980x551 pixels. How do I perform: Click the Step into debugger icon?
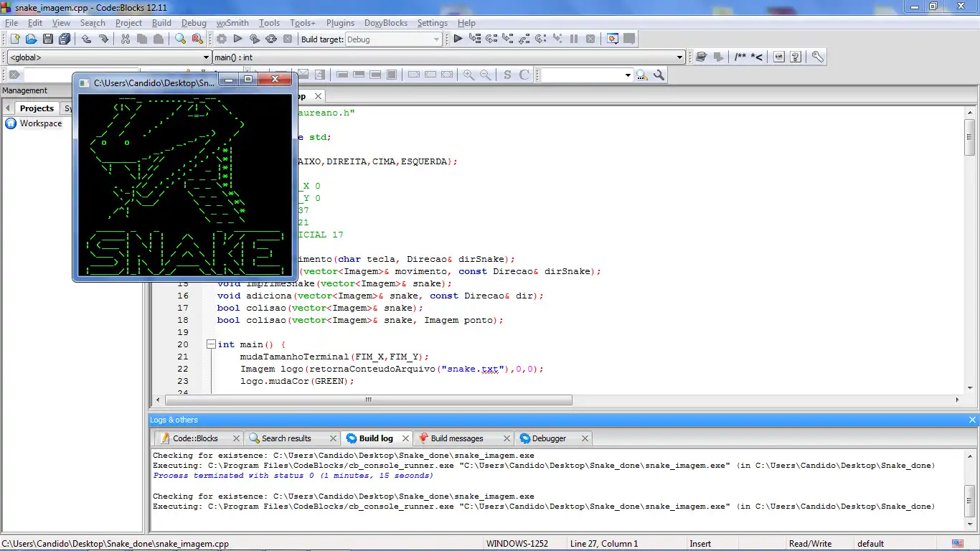tap(508, 39)
